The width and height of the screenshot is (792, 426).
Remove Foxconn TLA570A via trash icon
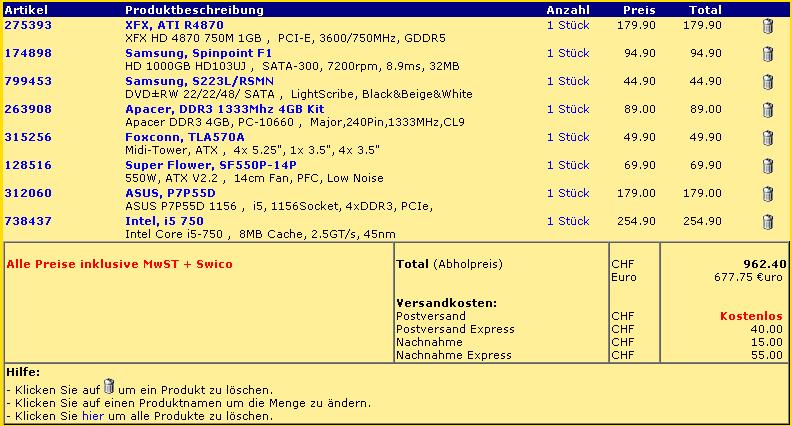(768, 138)
